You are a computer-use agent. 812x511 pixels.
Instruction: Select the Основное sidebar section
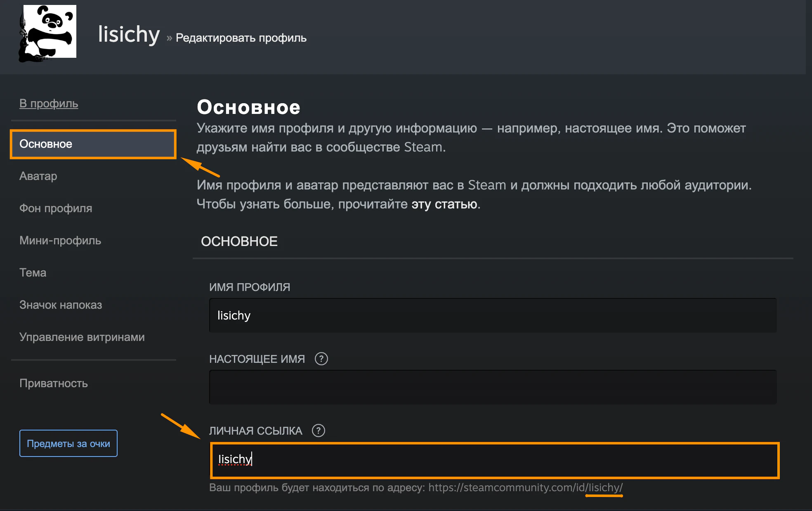93,144
